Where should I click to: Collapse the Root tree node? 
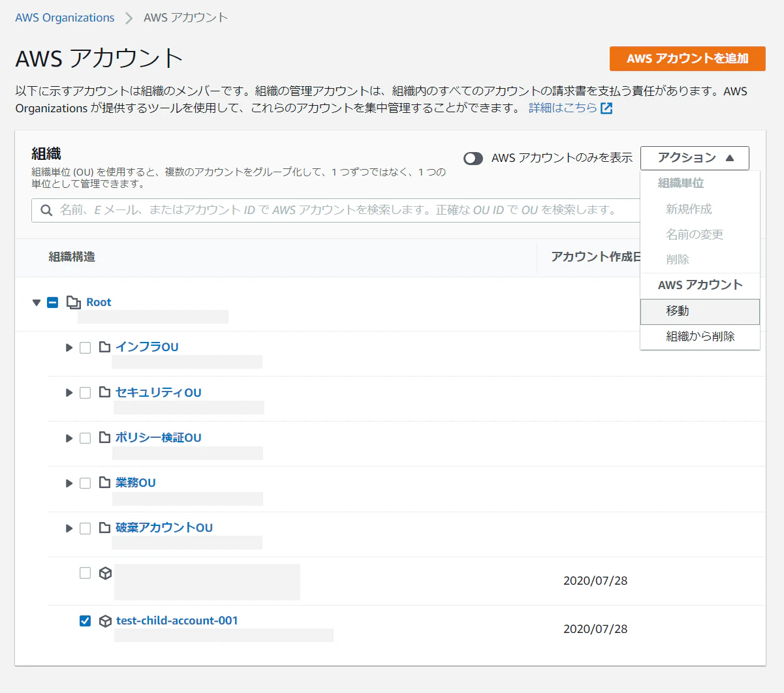(37, 303)
